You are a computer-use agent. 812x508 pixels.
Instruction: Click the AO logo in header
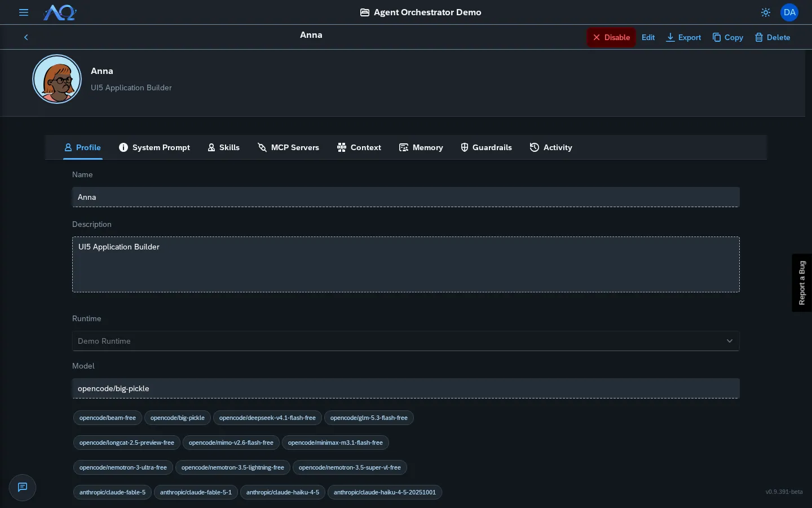60,12
